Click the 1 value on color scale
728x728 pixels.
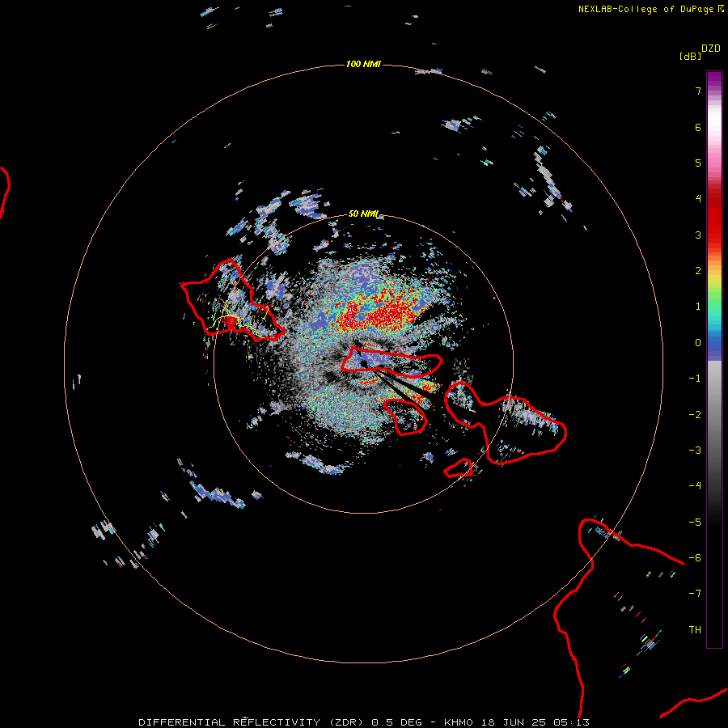pos(698,307)
